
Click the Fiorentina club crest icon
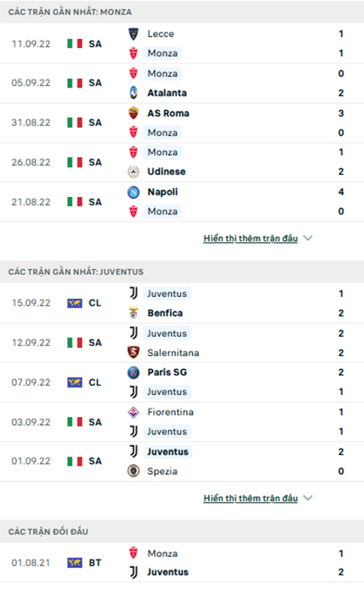tap(133, 412)
